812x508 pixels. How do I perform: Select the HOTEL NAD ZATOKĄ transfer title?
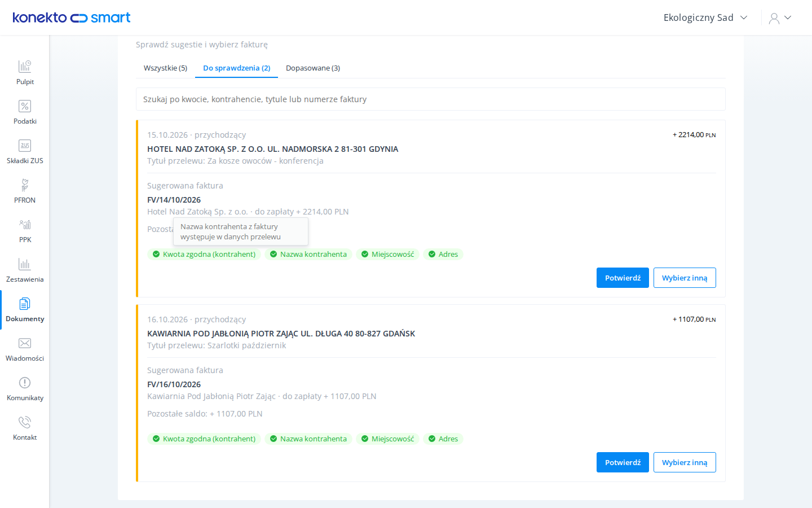click(x=273, y=149)
